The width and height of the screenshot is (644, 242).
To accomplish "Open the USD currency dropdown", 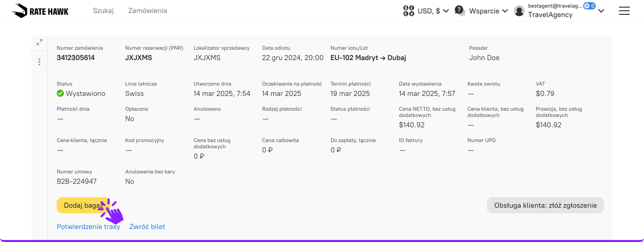I will point(433,11).
